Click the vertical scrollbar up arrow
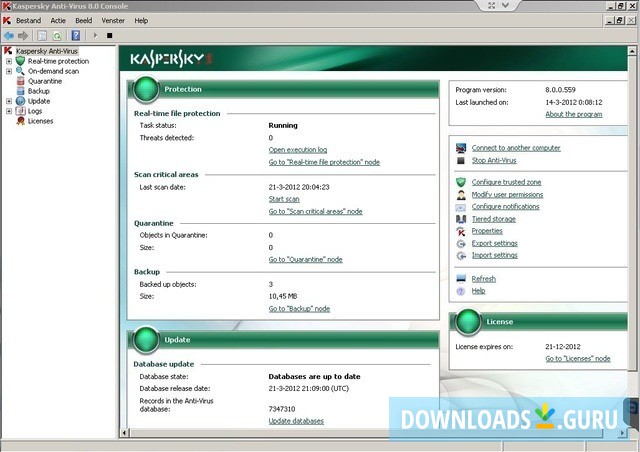The width and height of the screenshot is (640, 452). point(632,51)
